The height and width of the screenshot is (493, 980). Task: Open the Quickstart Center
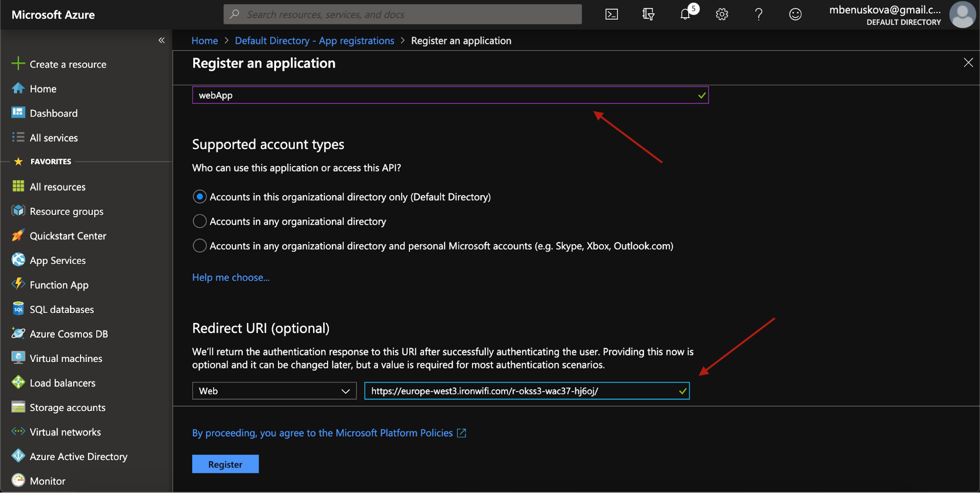[x=68, y=235]
